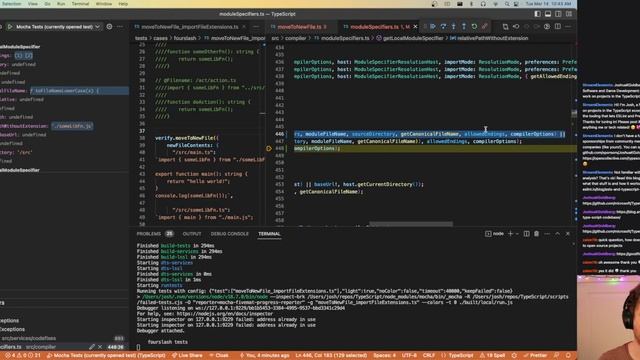The image size is (640, 360).
Task: Click errors and warnings count in status bar
Action: [22, 356]
